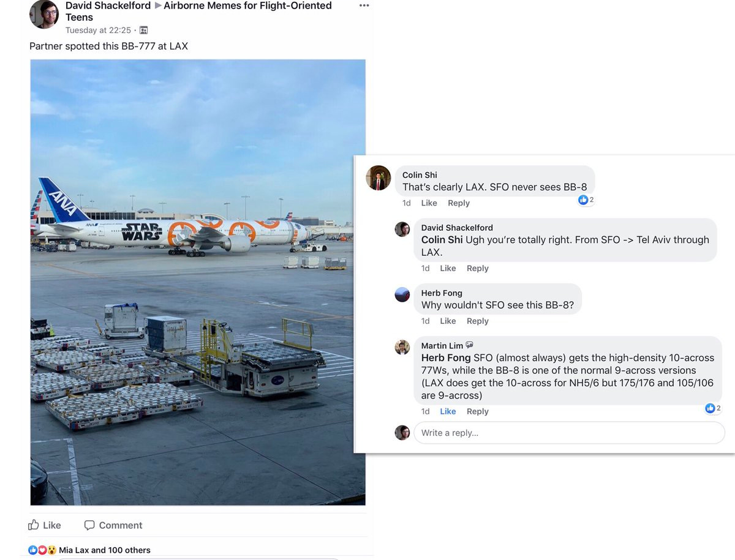Click the thumbs-up icon on Like button

pos(34,525)
